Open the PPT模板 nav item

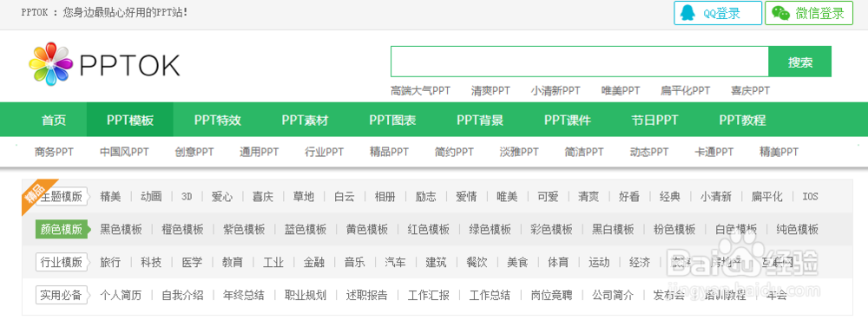tap(130, 120)
